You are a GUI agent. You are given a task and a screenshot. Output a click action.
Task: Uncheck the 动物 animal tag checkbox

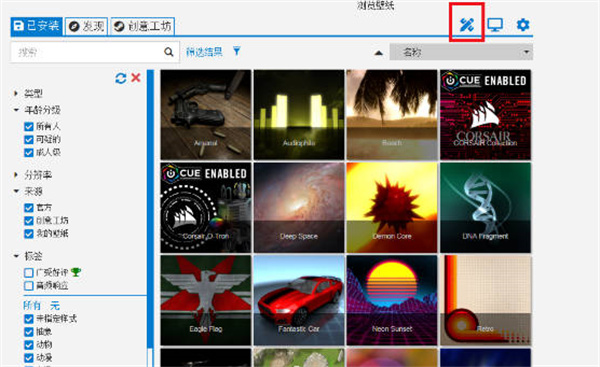29,345
